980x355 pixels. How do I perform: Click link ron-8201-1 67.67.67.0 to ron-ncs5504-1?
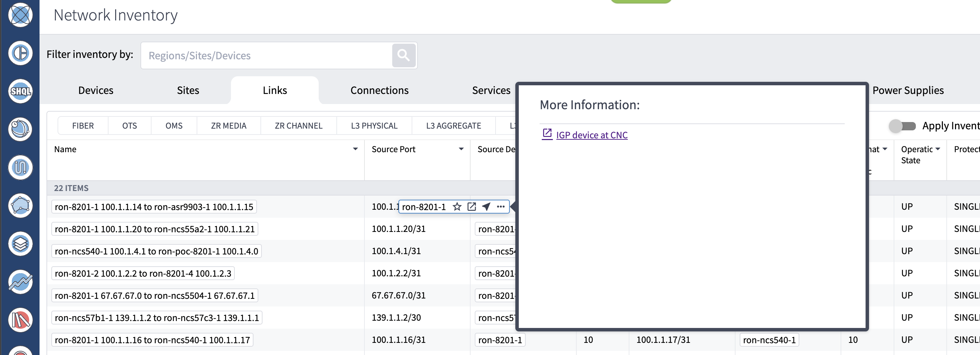pos(155,296)
